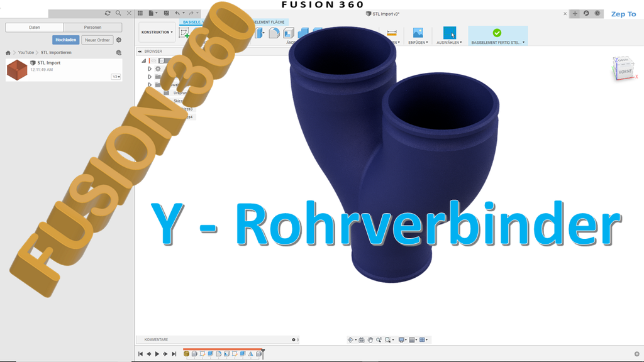Image resolution: width=644 pixels, height=362 pixels.
Task: Open the EINFÜGEN dropdown
Action: tap(418, 42)
